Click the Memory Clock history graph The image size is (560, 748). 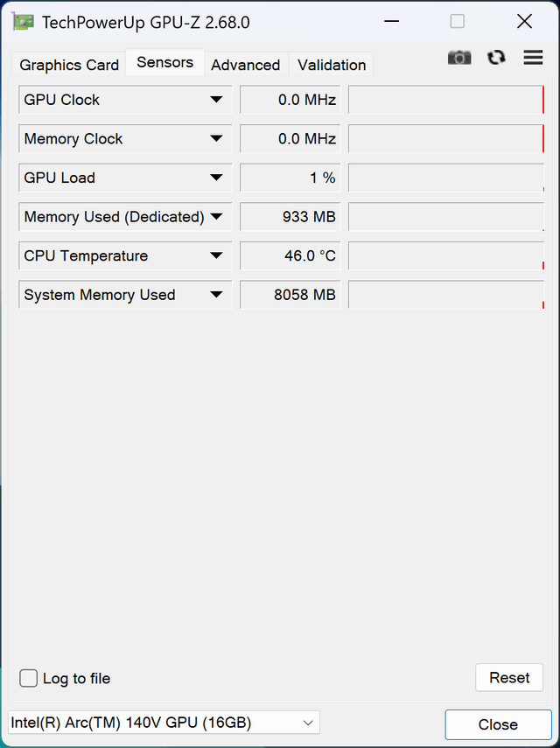tap(446, 139)
